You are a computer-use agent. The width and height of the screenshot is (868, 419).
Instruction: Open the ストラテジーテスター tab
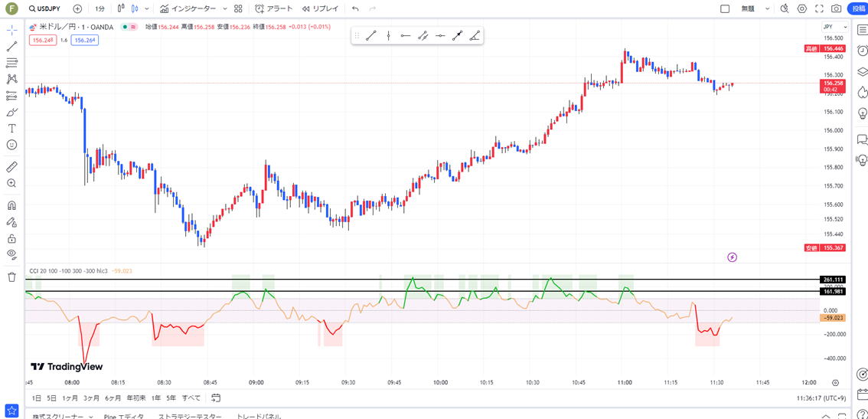189,416
